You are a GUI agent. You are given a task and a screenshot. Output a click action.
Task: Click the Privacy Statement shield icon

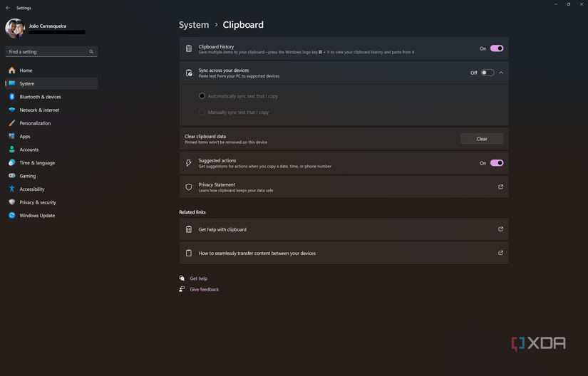189,187
